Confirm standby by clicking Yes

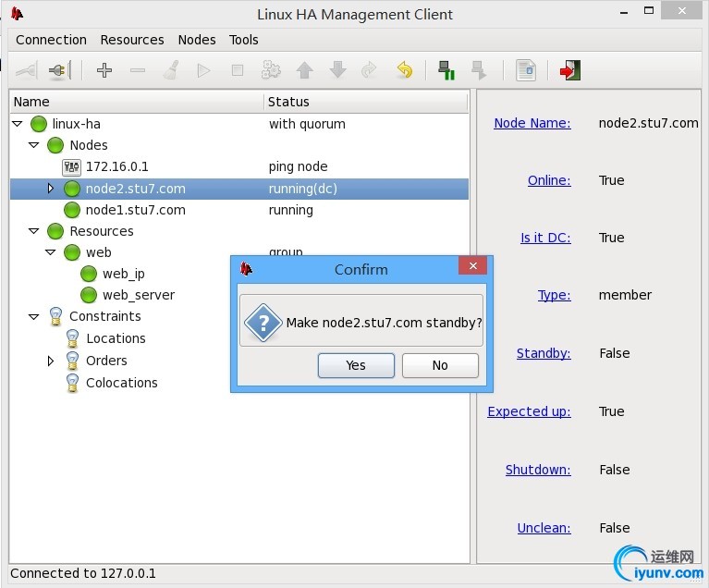356,365
